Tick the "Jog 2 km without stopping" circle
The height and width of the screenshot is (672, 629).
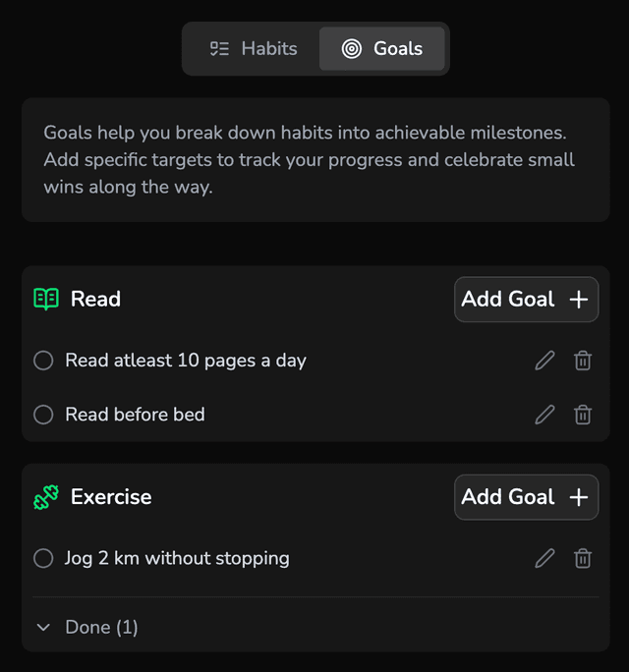[x=43, y=558]
